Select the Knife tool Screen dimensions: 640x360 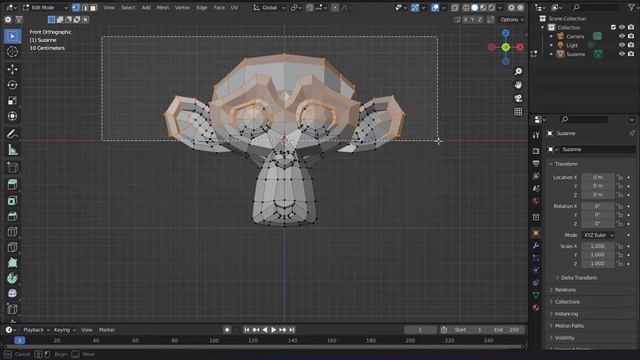pyautogui.click(x=12, y=247)
